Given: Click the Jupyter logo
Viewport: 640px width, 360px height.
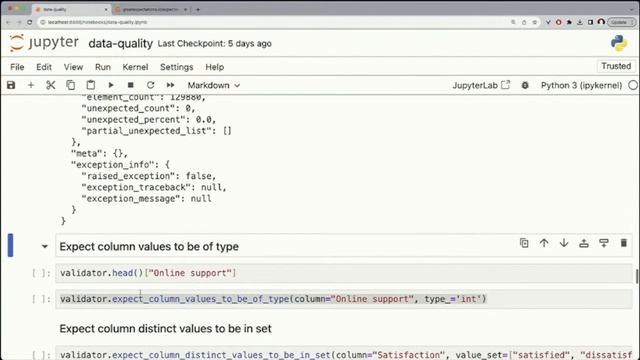Looking at the screenshot, I should coord(43,43).
